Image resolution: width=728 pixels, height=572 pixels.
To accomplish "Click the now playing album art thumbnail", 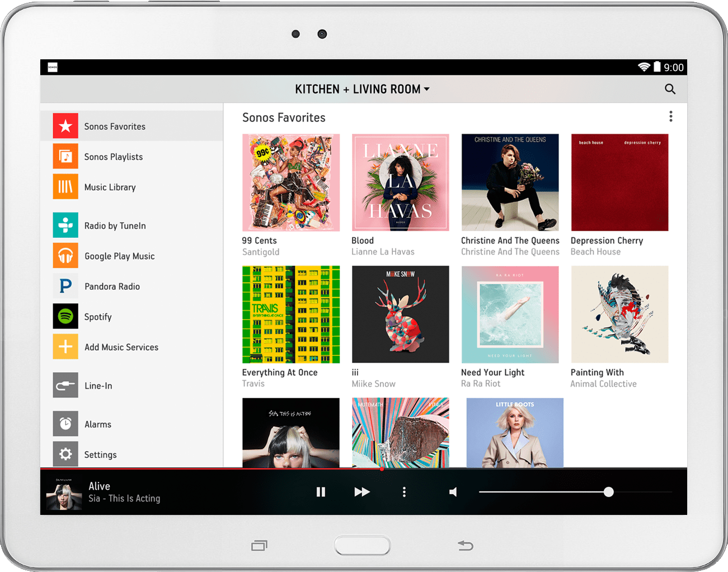I will click(64, 493).
